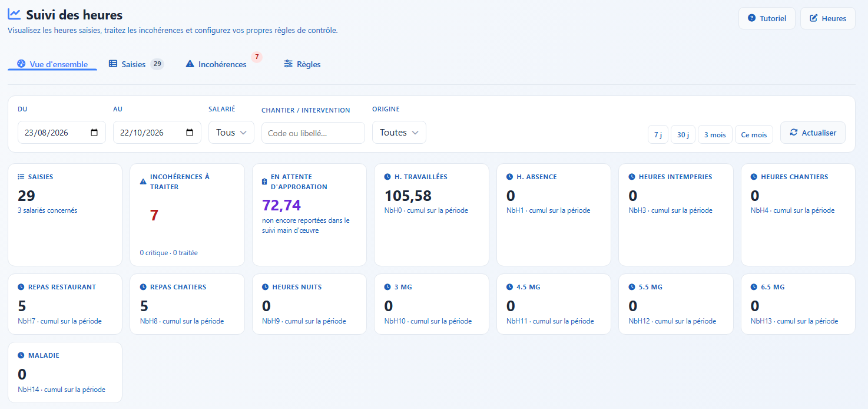Click the gauge icon of Vue d'ensemble
Viewport: 868px width, 409px height.
[x=21, y=64]
